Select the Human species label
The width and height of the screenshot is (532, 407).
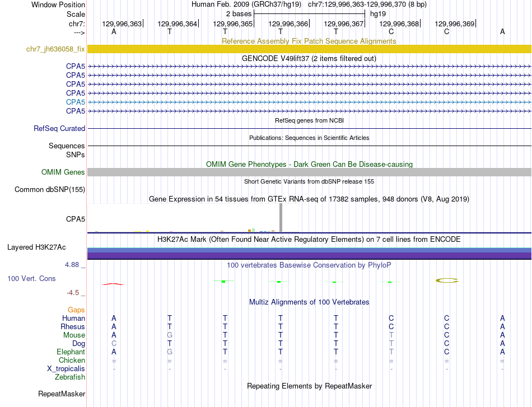point(73,319)
